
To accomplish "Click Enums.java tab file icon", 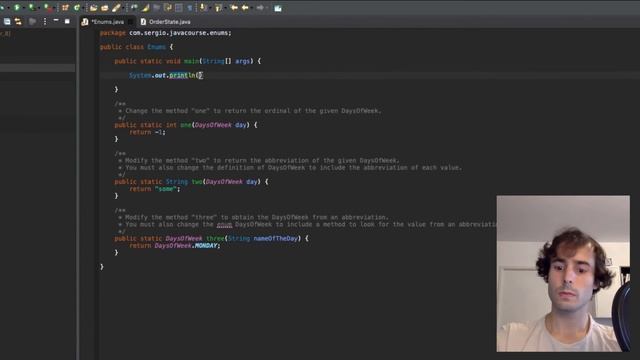I will point(84,22).
